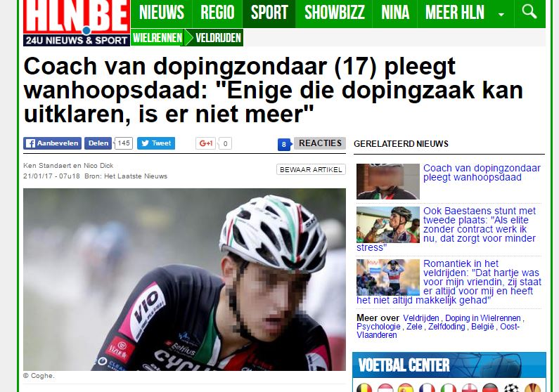
Task: Click the HLN.BE logo
Action: pos(77,22)
